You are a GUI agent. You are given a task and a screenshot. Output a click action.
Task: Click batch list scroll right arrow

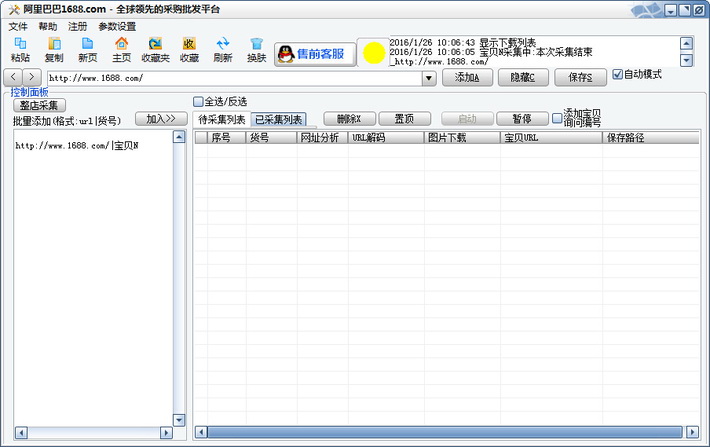[166, 433]
